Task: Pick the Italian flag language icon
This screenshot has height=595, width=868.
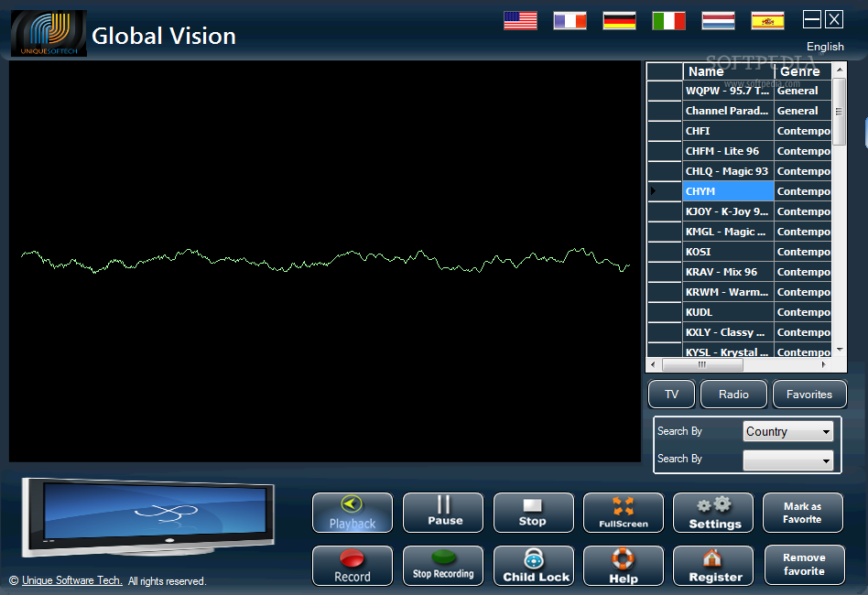Action: coord(668,20)
